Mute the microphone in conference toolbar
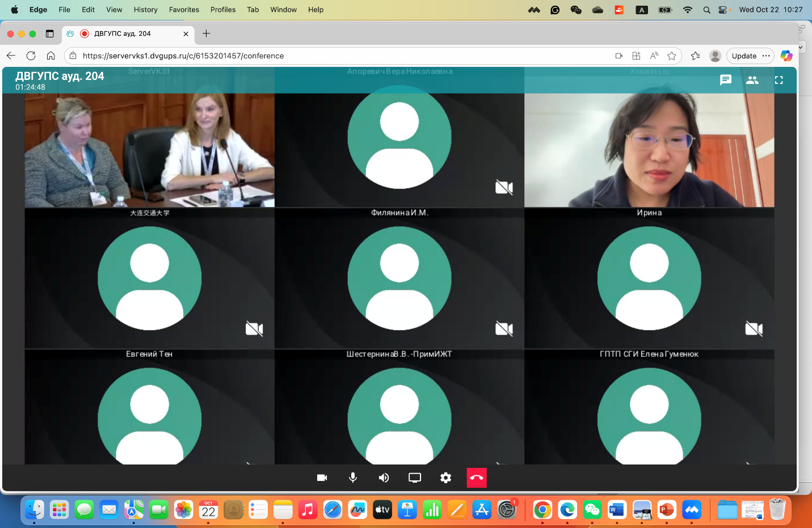The width and height of the screenshot is (812, 528). 353,478
